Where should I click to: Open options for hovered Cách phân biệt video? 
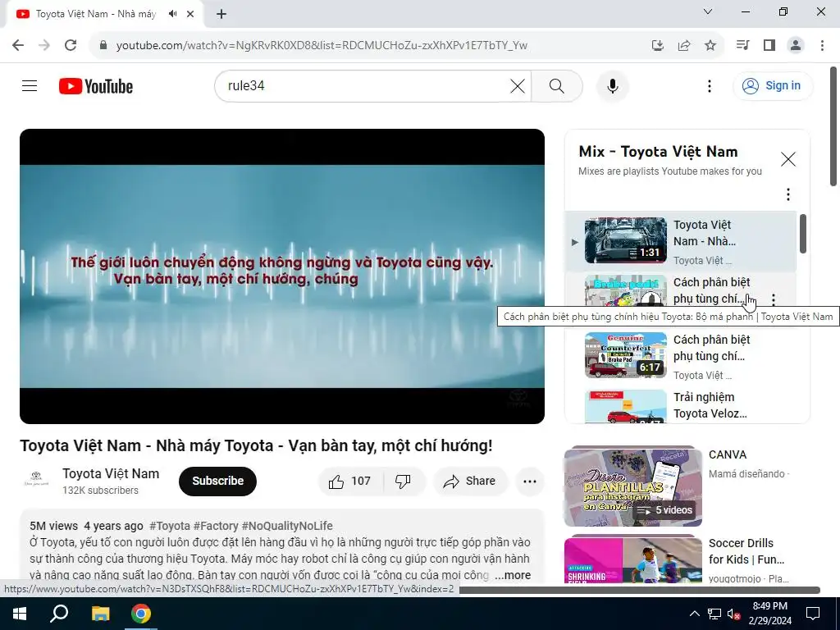(773, 299)
